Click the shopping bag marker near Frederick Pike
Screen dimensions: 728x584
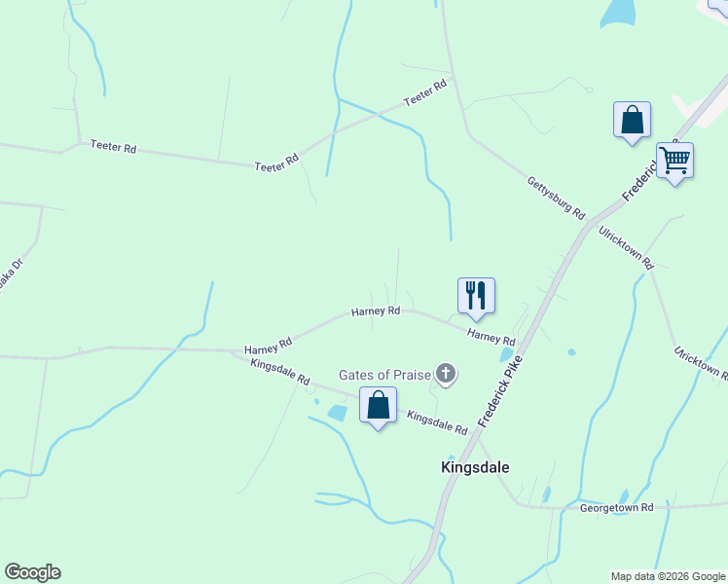tap(632, 120)
